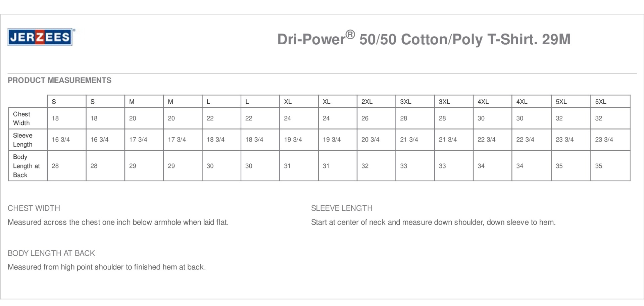
Task: Click the 2XL body length value 32
Action: (365, 166)
